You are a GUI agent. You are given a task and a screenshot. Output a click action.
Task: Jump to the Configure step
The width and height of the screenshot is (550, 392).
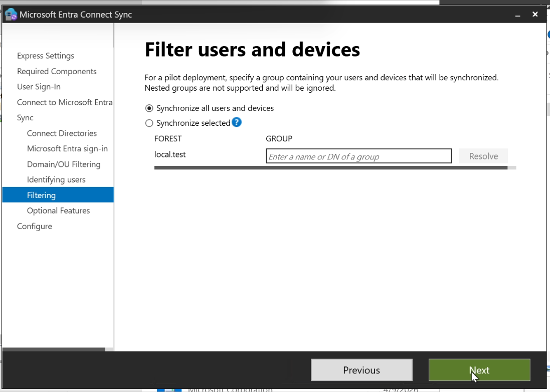(35, 226)
